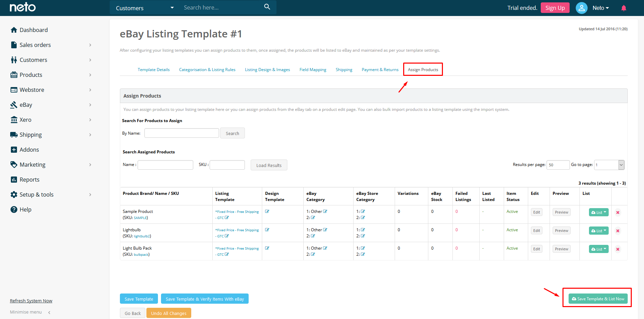This screenshot has width=644, height=319.
Task: Open Categorisation & Listing Rules tab
Action: pyautogui.click(x=207, y=70)
